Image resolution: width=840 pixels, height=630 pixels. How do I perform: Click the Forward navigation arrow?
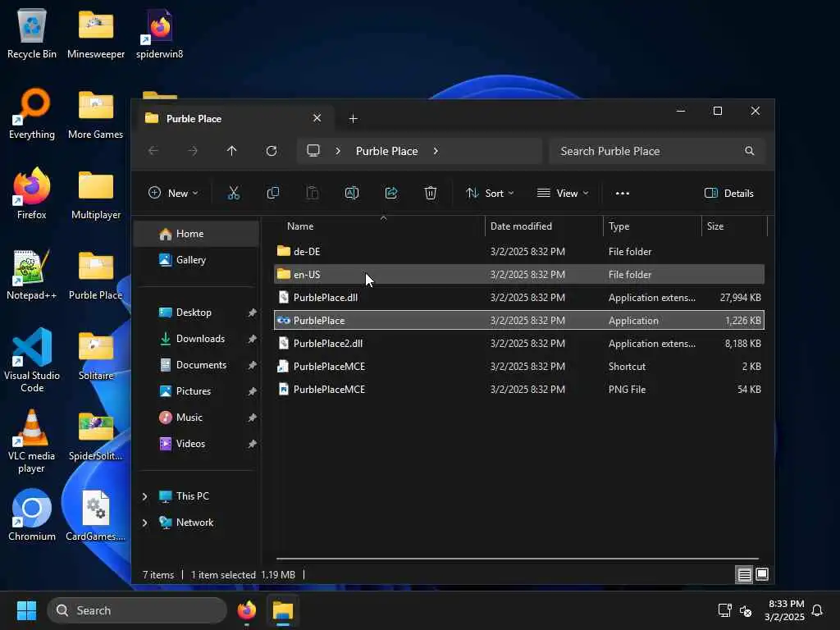[x=193, y=151]
